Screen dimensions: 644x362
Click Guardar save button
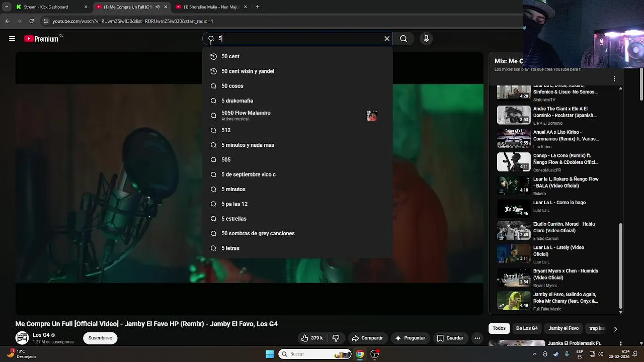pos(450,338)
